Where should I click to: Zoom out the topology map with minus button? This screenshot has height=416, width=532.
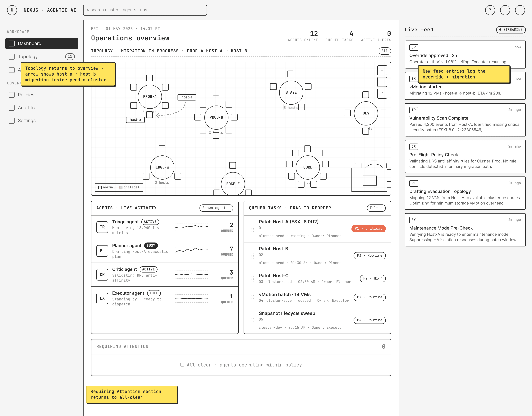[x=382, y=82]
